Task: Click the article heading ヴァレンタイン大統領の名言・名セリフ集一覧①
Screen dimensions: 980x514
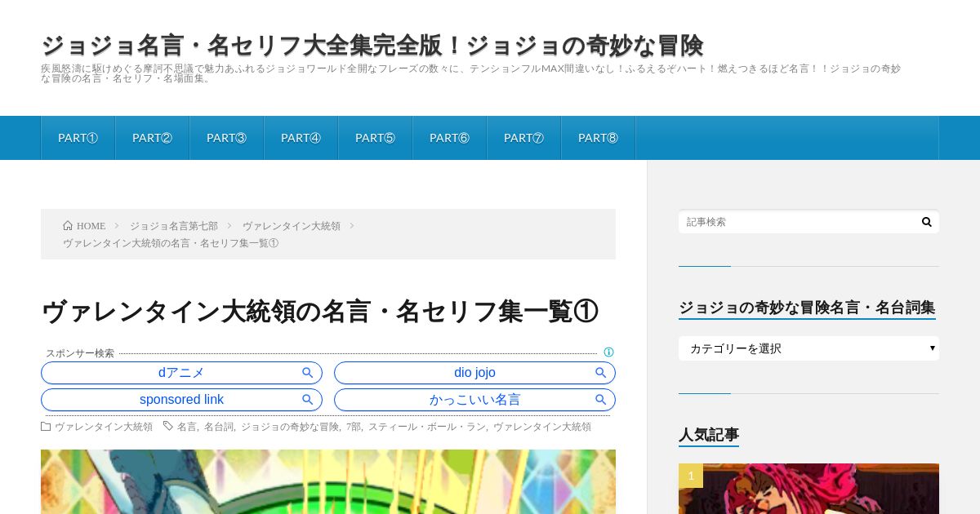Action: pos(319,311)
